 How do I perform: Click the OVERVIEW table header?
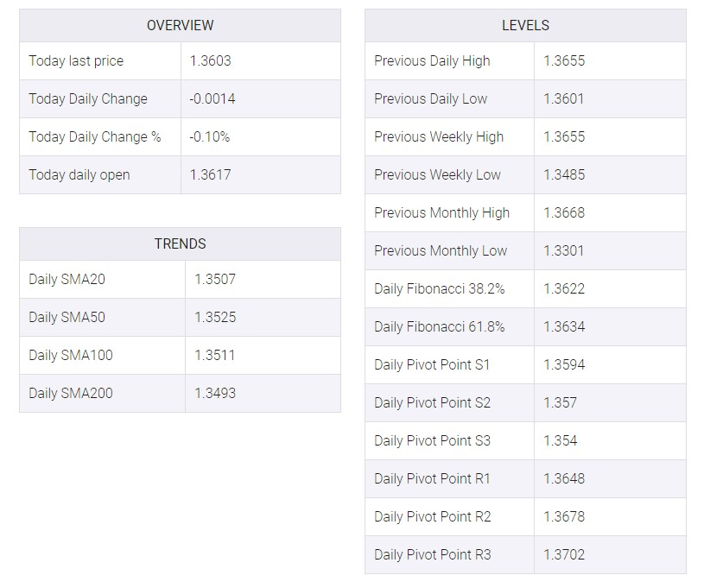(180, 25)
